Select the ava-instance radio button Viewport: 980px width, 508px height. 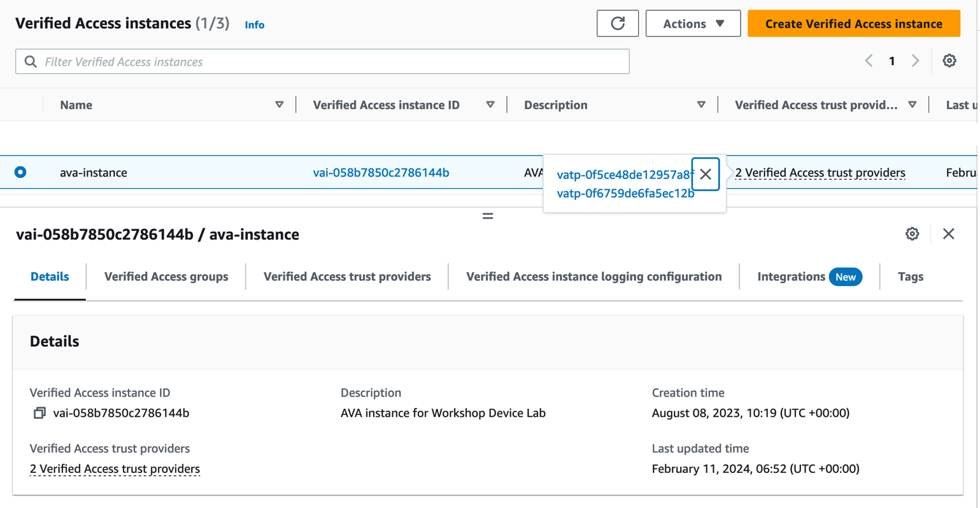click(20, 172)
